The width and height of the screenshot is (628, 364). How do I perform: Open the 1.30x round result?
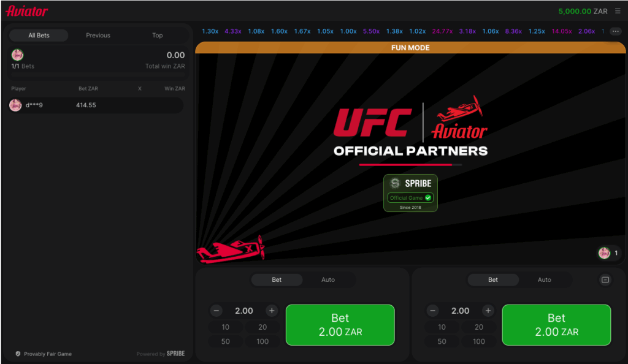click(210, 31)
